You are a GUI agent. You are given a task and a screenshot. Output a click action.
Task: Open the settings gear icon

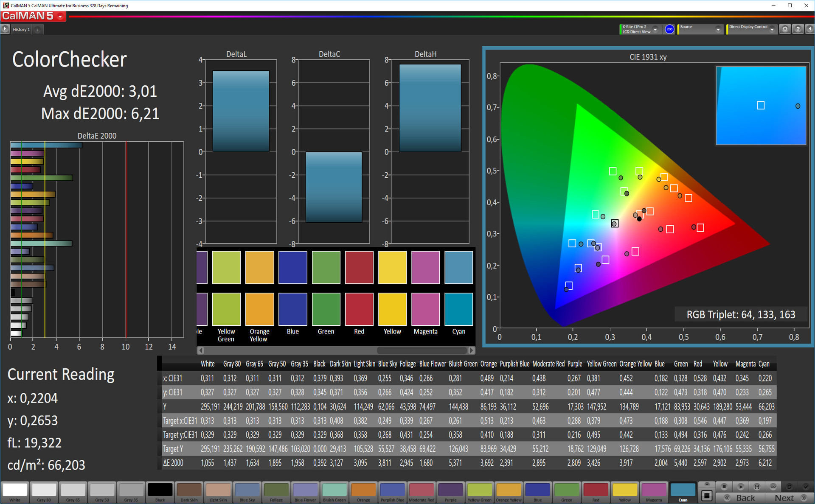click(785, 29)
